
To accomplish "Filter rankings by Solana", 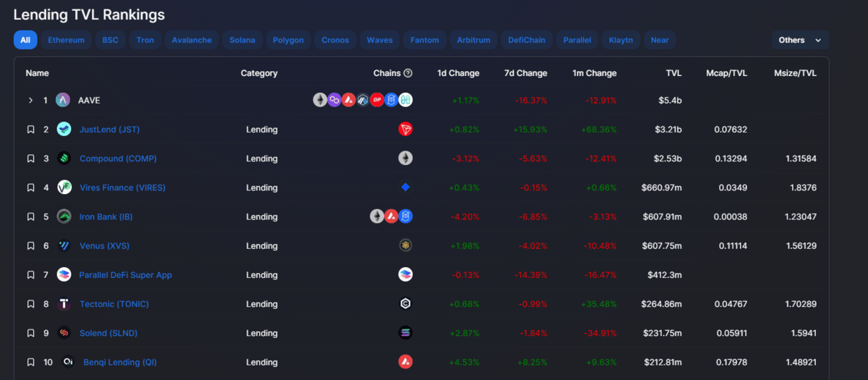I will pos(242,40).
